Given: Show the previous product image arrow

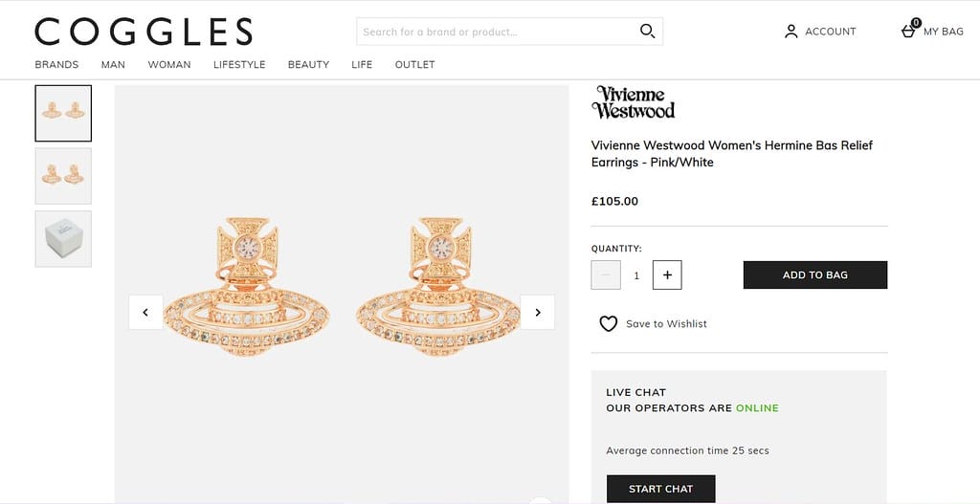Looking at the screenshot, I should coord(145,313).
